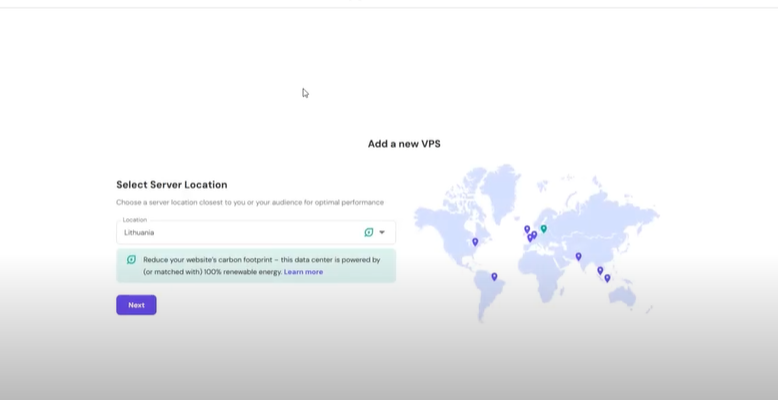Click the green Lithuania map pin

[544, 228]
